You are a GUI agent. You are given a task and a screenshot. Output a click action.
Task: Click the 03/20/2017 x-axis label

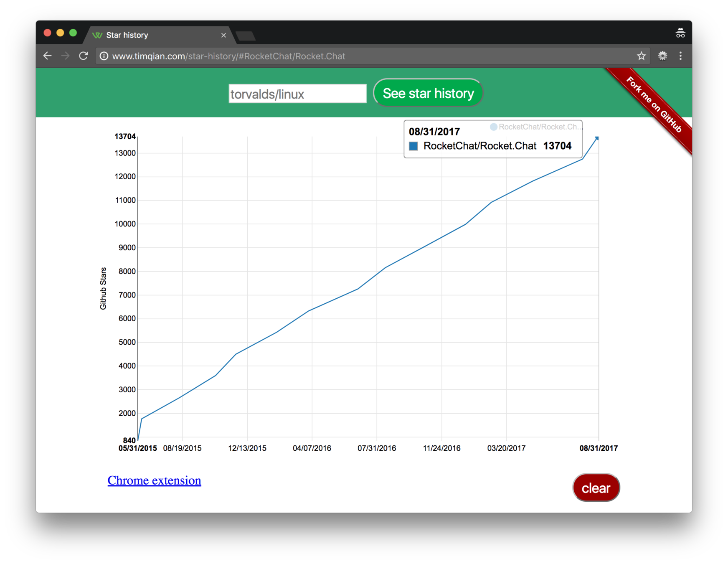pos(506,448)
